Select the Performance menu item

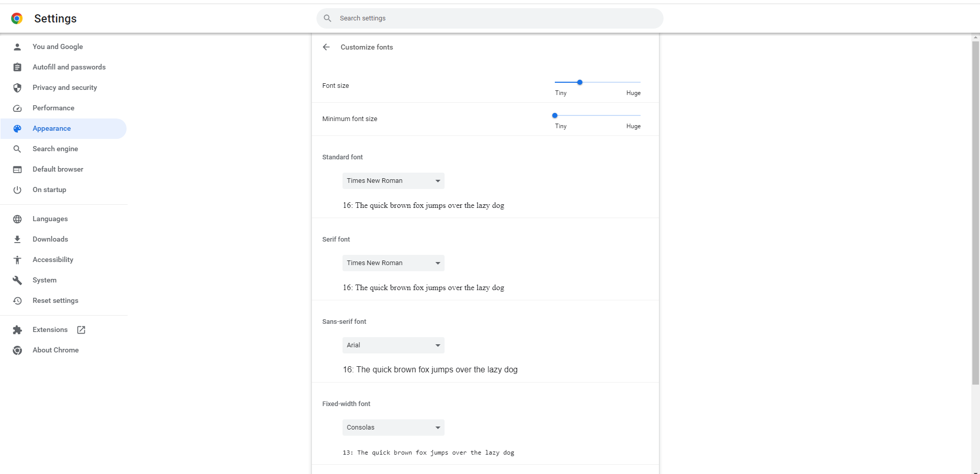[64, 108]
